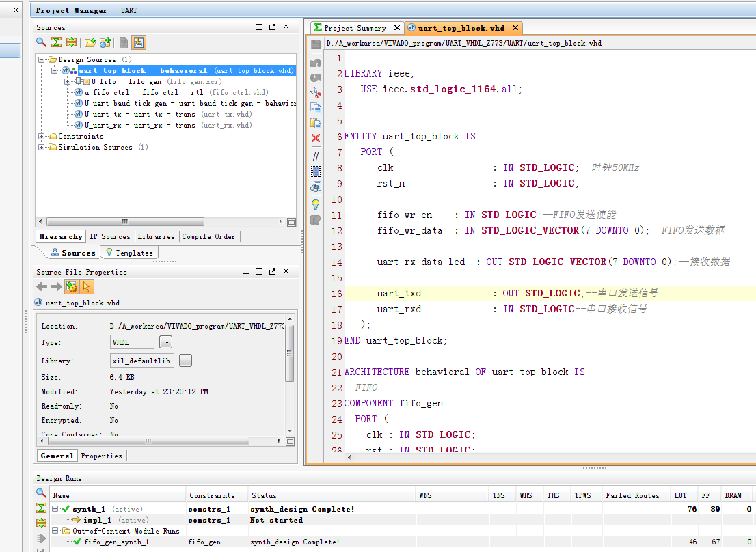This screenshot has width=756, height=552.
Task: Click the red X Delete icon in editor
Action: click(x=315, y=138)
